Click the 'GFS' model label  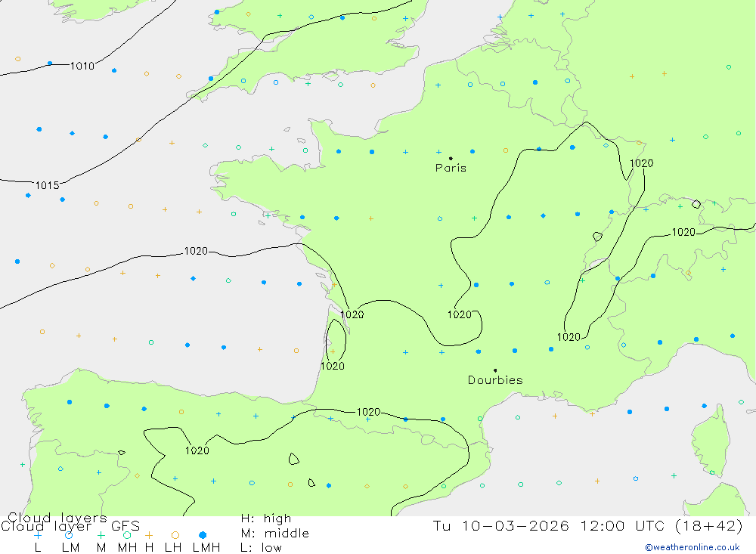(125, 525)
